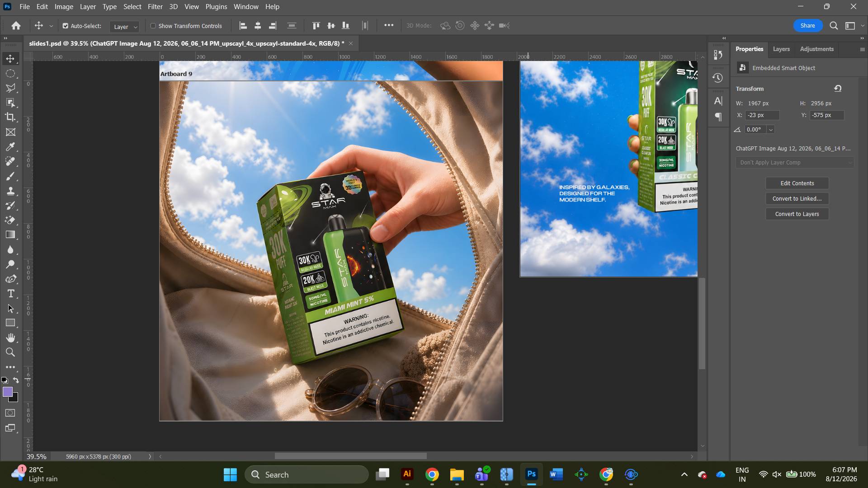Enable Show Transform Controls checkbox

click(153, 26)
